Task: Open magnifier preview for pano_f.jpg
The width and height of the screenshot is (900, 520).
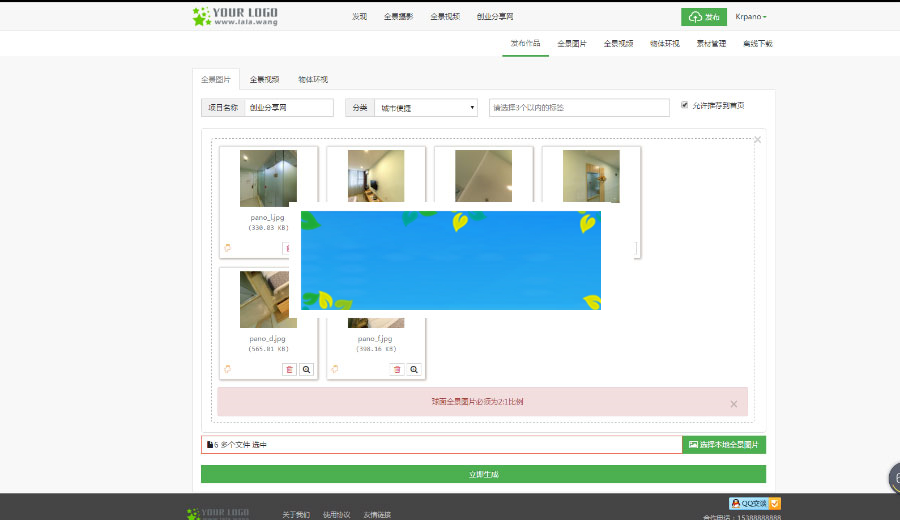Action: click(414, 369)
